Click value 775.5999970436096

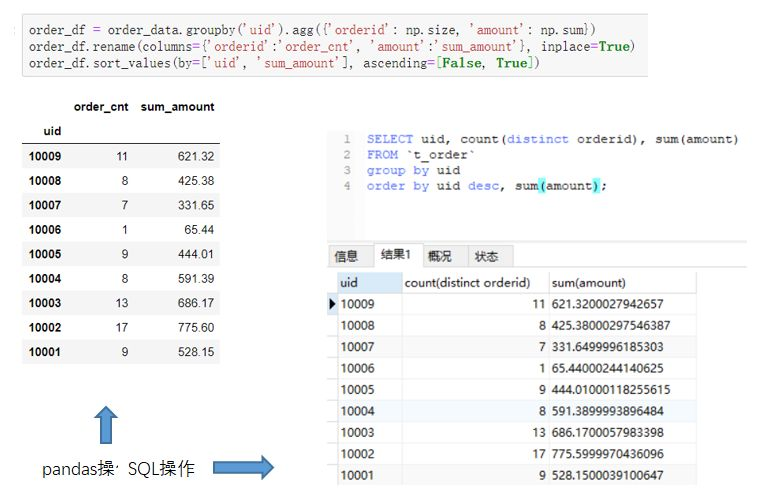607,454
